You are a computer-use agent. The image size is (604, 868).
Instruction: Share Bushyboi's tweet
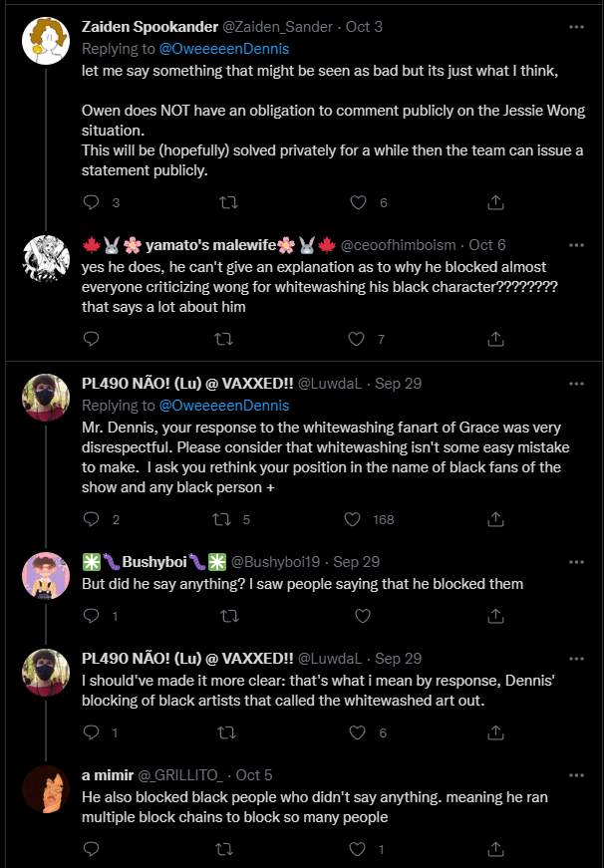pyautogui.click(x=495, y=616)
